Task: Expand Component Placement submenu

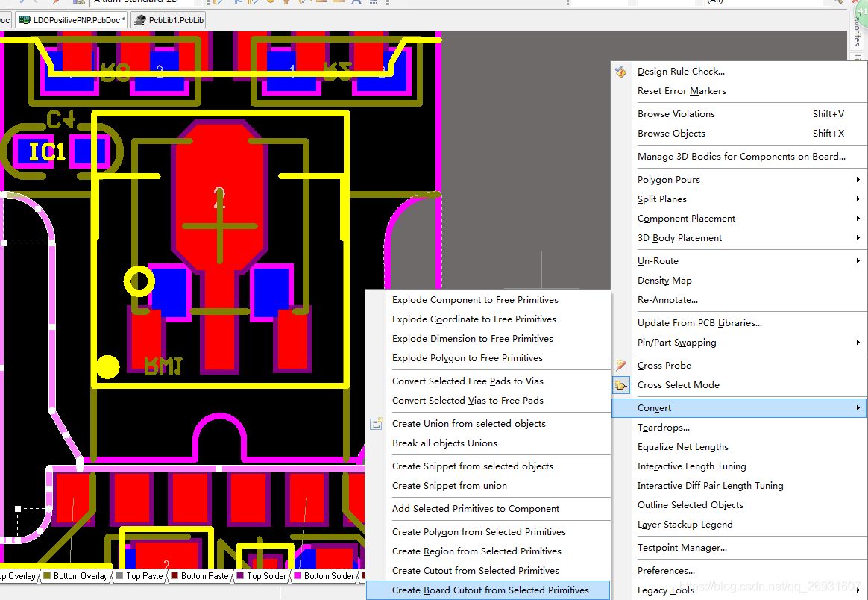Action: [738, 218]
